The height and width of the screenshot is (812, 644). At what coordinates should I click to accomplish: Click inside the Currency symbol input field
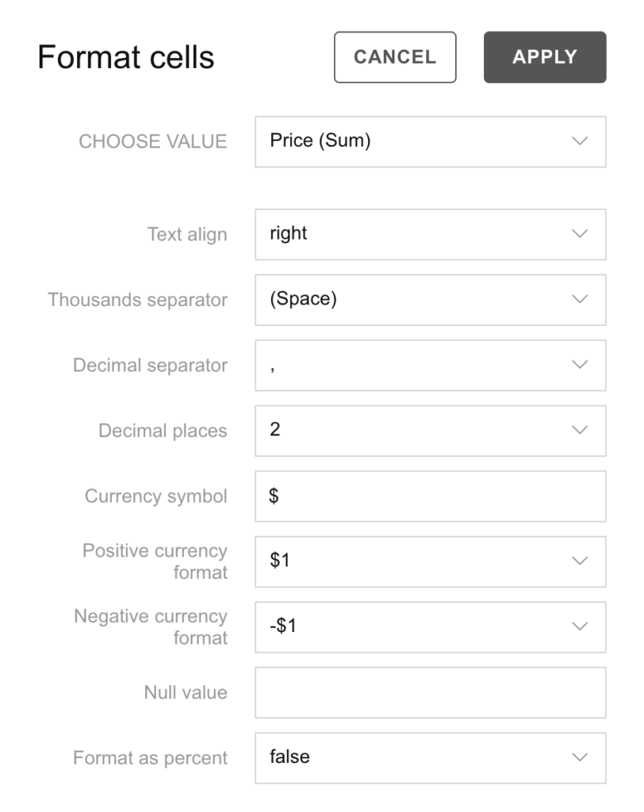(428, 496)
